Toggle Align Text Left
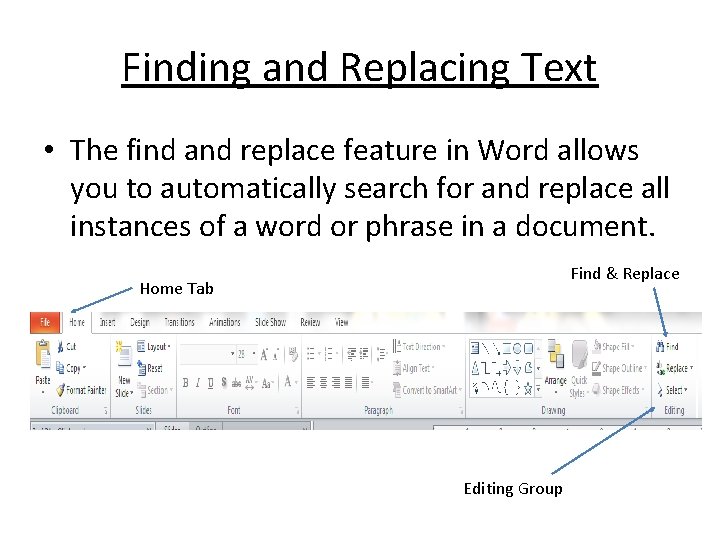720x540 pixels. [311, 382]
